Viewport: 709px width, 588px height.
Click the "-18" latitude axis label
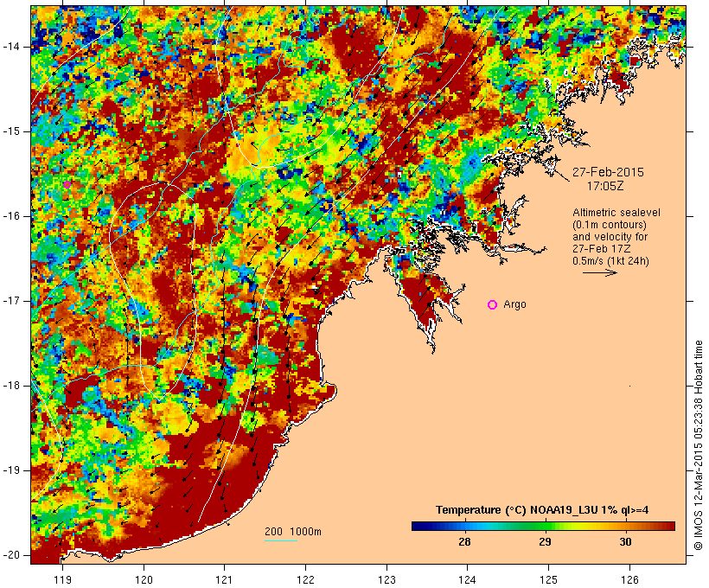point(10,386)
